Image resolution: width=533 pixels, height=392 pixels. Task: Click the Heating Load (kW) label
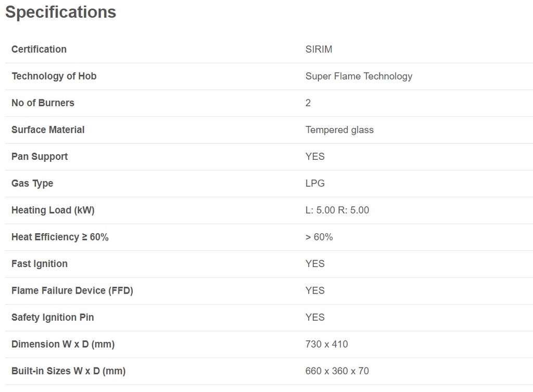click(x=53, y=210)
